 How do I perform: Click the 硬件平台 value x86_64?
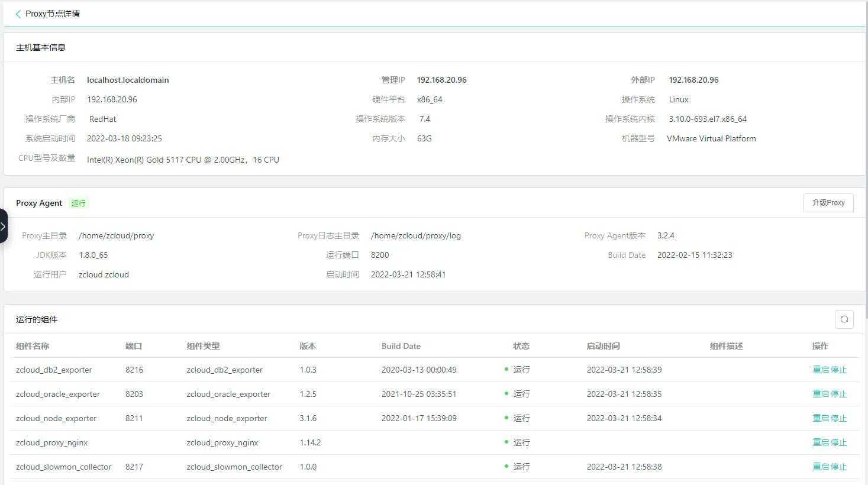(430, 99)
